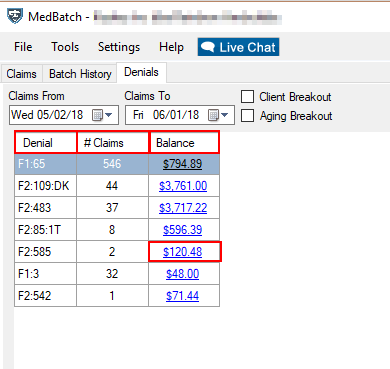Switch to the Batch History tab
Image resolution: width=390 pixels, height=369 pixels.
[80, 74]
